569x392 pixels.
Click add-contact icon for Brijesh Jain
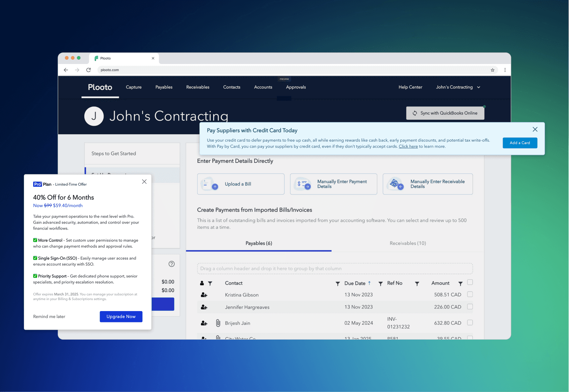[204, 323]
